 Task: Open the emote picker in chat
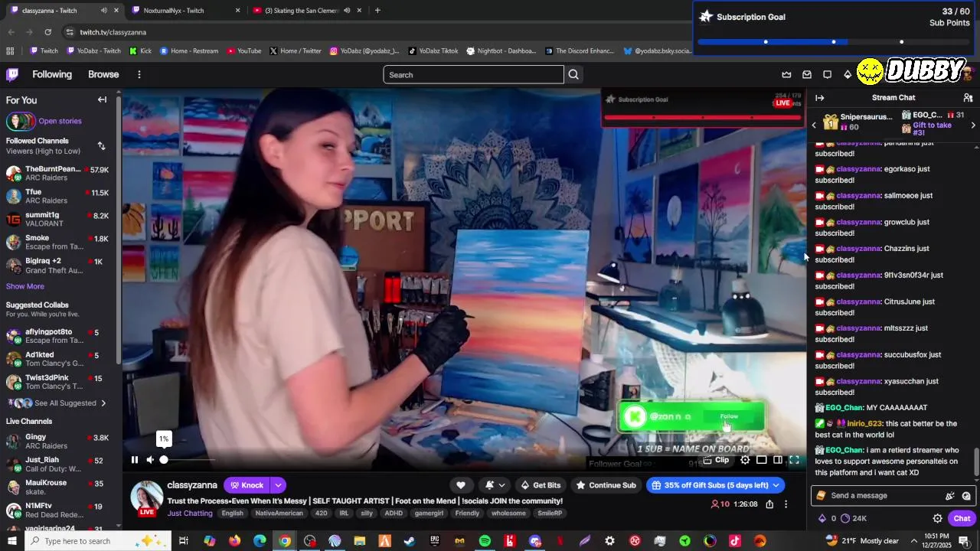[966, 496]
